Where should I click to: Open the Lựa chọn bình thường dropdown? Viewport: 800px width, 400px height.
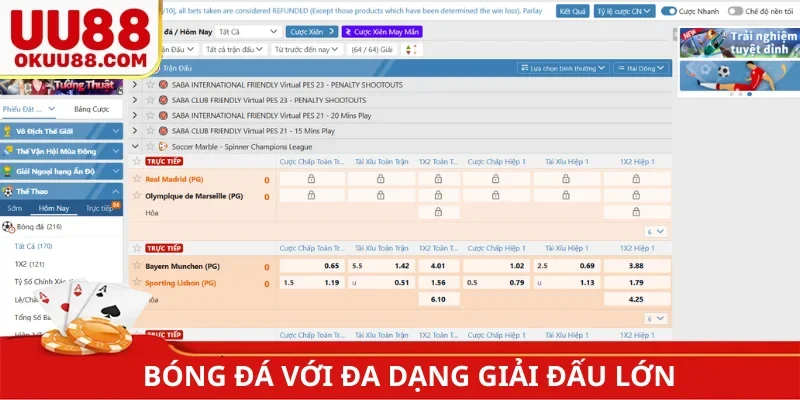point(563,68)
